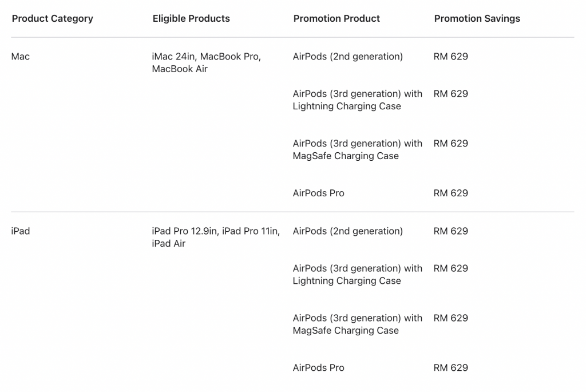
Task: Click the Eligible Products column header
Action: tap(191, 18)
